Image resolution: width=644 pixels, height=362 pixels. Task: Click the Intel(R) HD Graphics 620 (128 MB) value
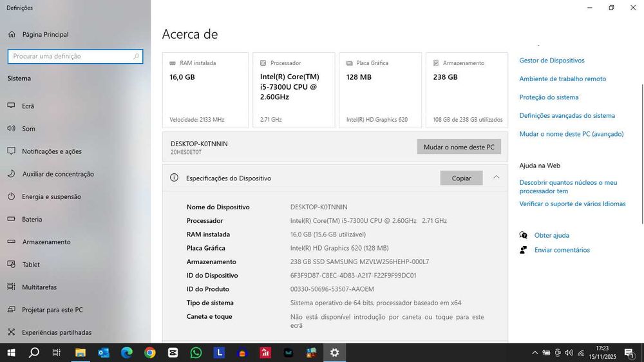[x=339, y=248]
